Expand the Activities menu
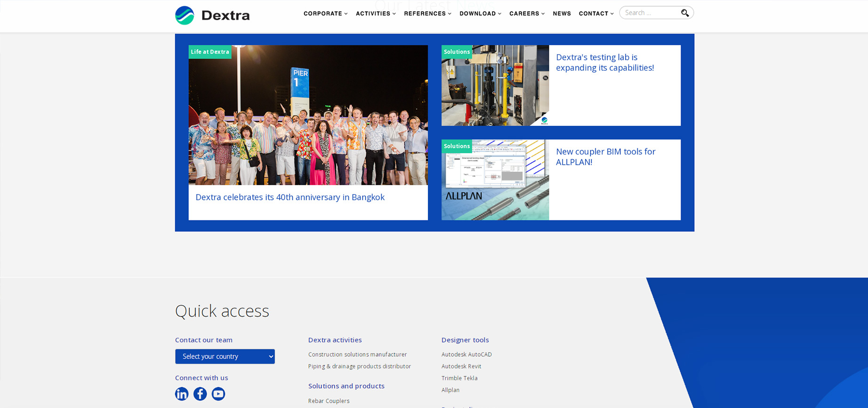This screenshot has width=868, height=408. point(376,14)
